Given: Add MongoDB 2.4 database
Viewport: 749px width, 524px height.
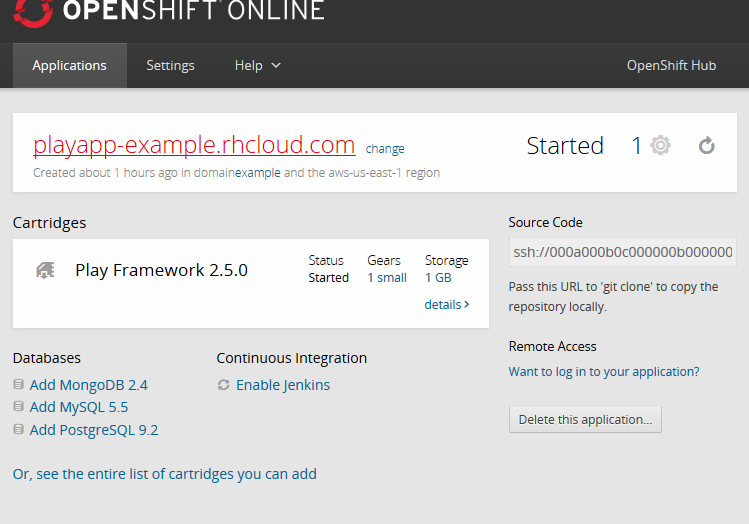Looking at the screenshot, I should coord(89,385).
